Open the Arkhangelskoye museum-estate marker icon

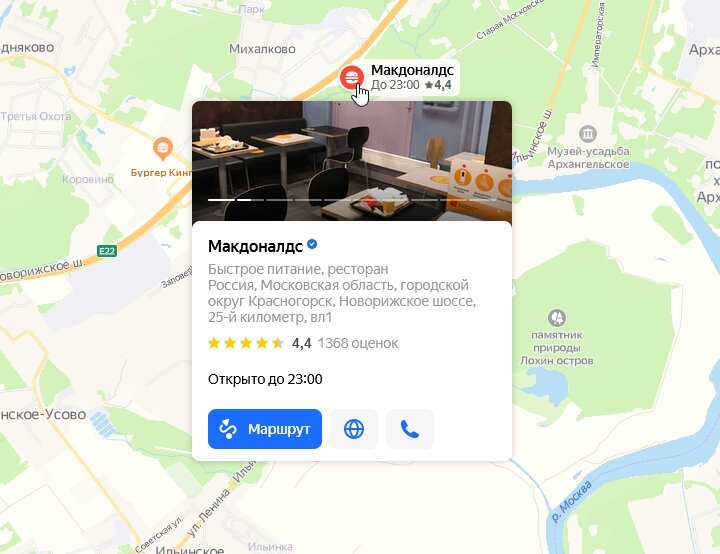588,134
